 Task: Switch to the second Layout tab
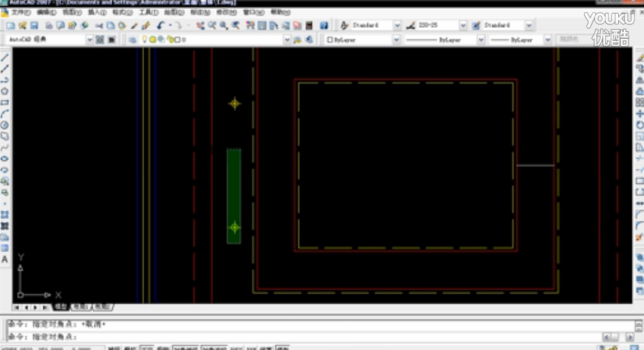(102, 307)
